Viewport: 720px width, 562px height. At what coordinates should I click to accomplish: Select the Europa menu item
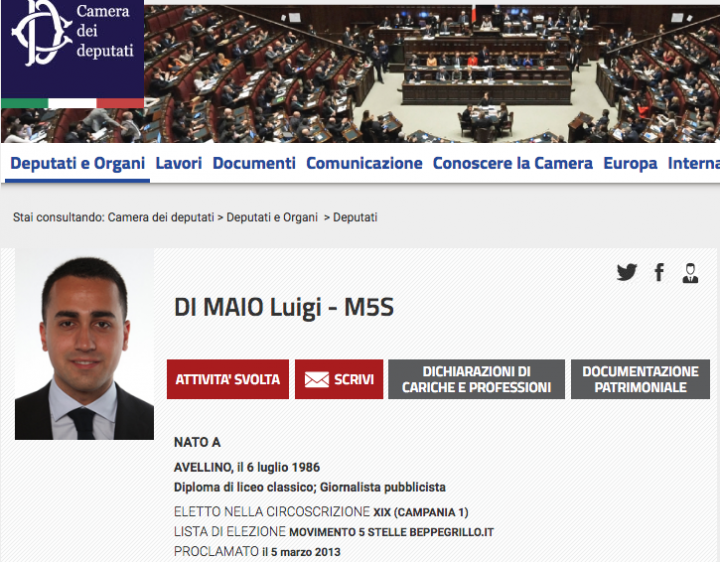(630, 163)
